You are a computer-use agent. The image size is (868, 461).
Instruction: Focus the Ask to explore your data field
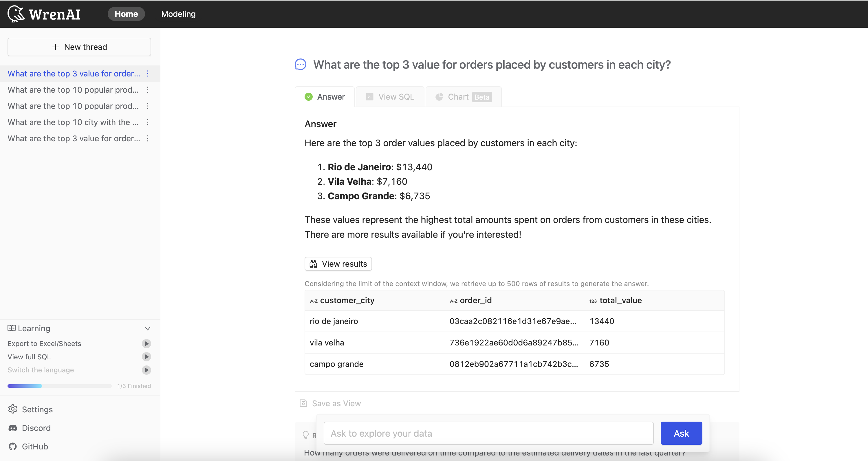488,433
